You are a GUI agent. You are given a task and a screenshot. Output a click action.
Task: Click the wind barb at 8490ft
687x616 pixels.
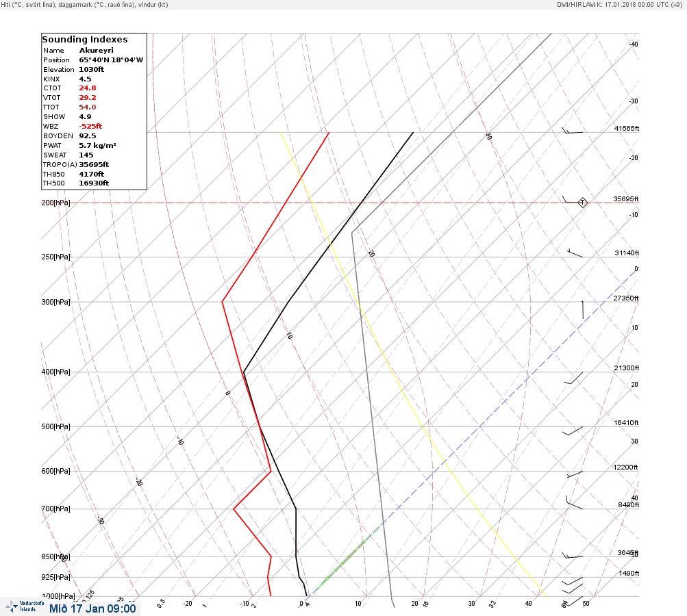[x=574, y=502]
